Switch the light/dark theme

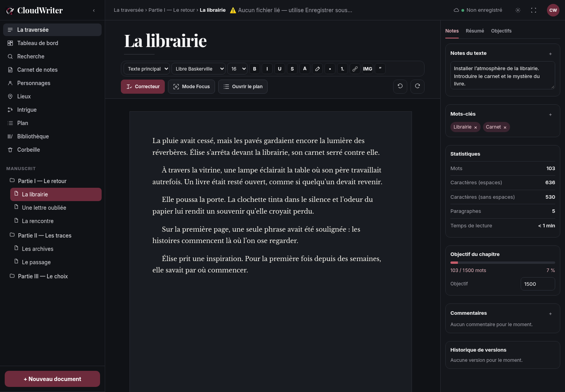tap(518, 10)
